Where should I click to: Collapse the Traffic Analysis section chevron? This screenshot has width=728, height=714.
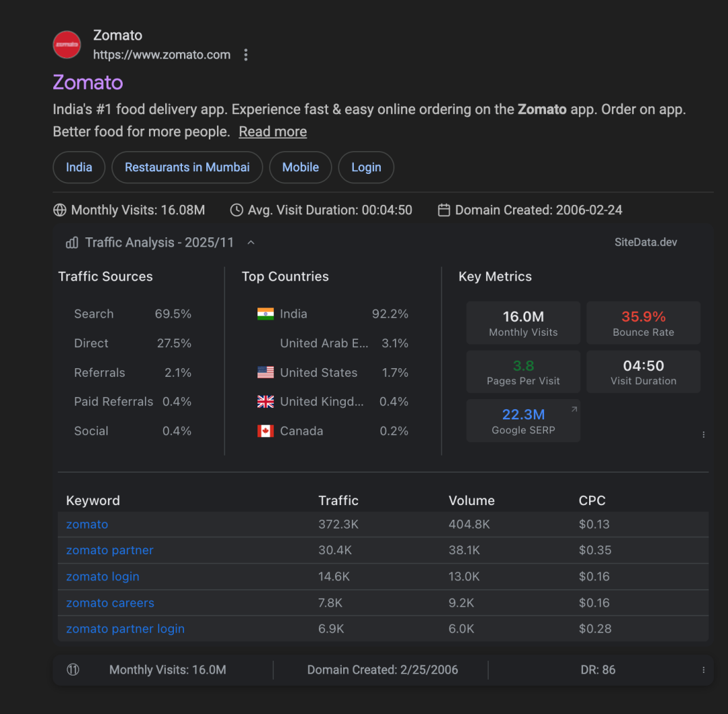point(251,242)
